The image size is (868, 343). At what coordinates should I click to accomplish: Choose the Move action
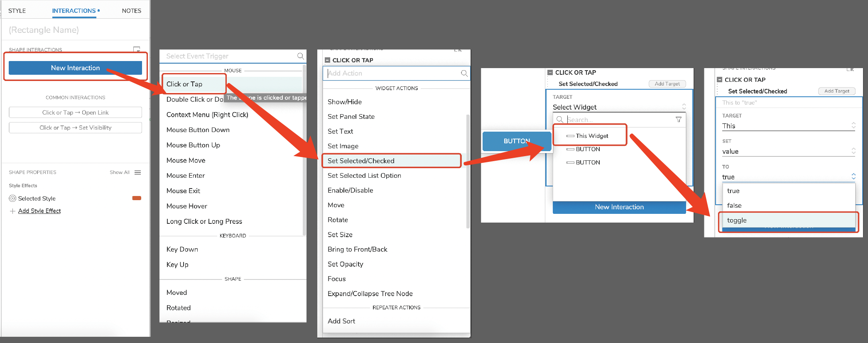coord(336,205)
